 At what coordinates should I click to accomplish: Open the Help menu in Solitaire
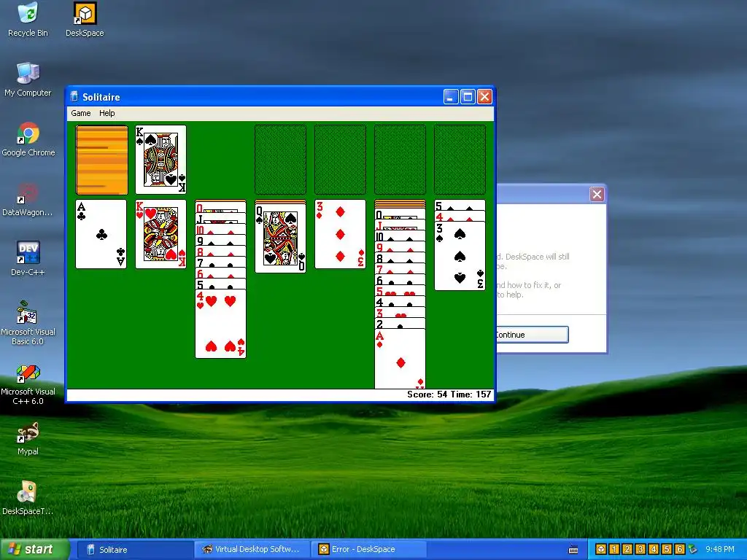point(107,113)
